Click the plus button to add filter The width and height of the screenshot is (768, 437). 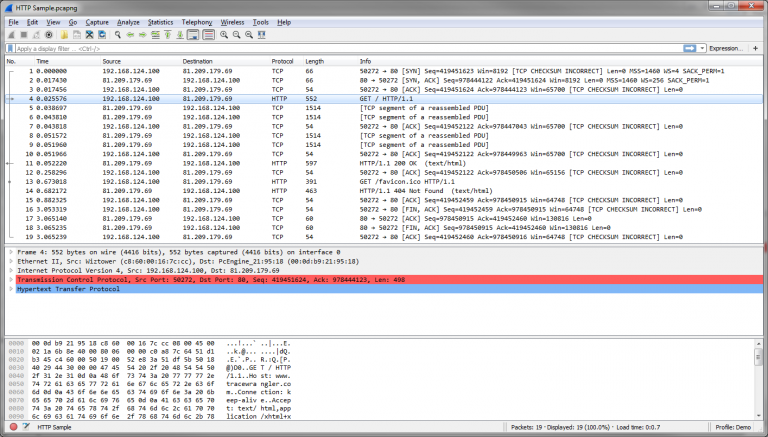click(x=756, y=48)
